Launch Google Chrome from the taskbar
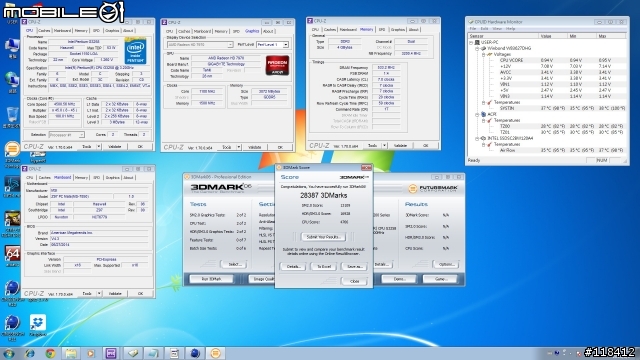Screen dimensions: 640x360 point(50,353)
